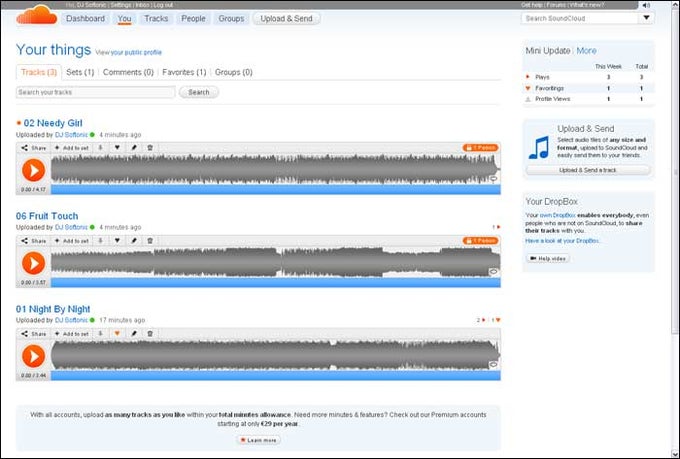Open comment bubble on 01 Night By Night waveform

[494, 365]
